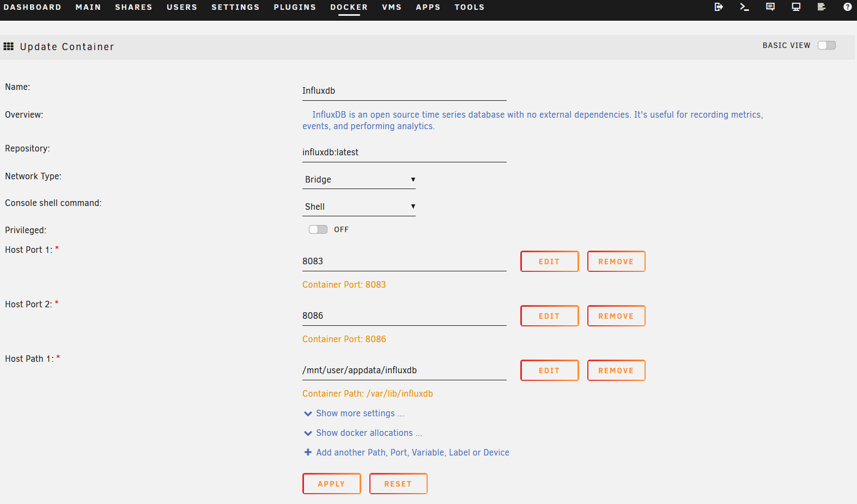The image size is (857, 504).
Task: Click the Privileged OFF label
Action: pos(341,229)
